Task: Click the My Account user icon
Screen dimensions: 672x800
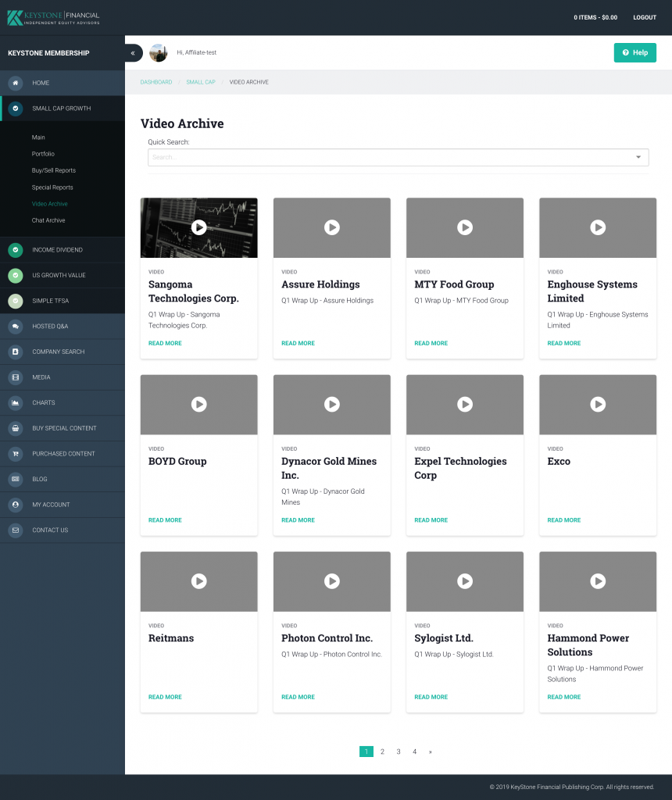Action: pos(16,505)
